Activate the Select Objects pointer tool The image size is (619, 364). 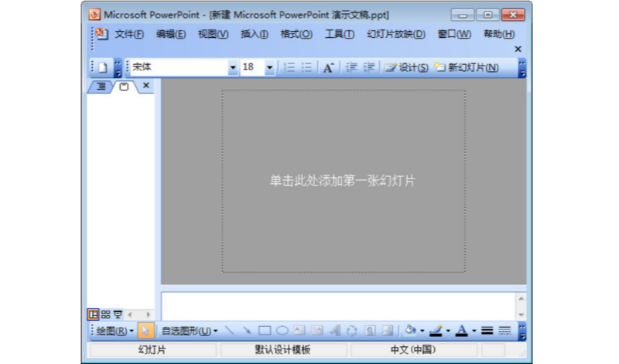(x=145, y=331)
